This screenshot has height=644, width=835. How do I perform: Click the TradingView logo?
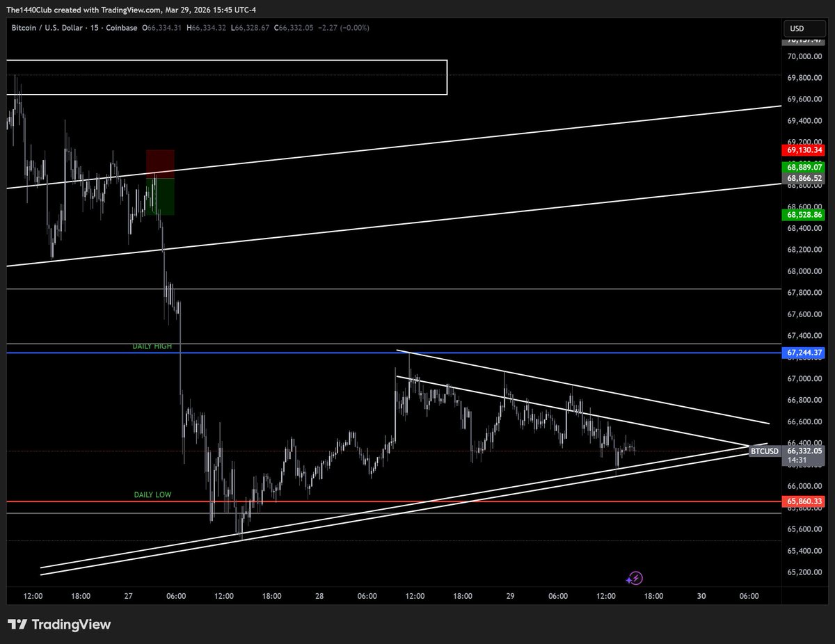click(59, 625)
